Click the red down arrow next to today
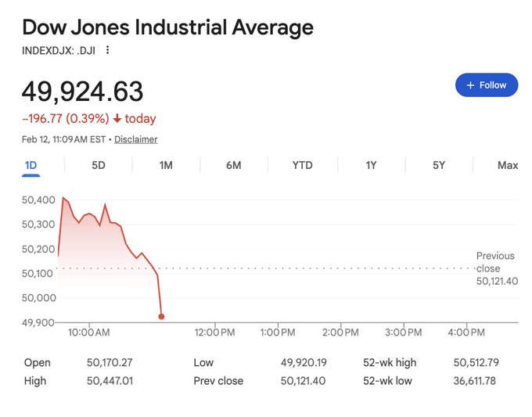The width and height of the screenshot is (532, 417). 117,119
